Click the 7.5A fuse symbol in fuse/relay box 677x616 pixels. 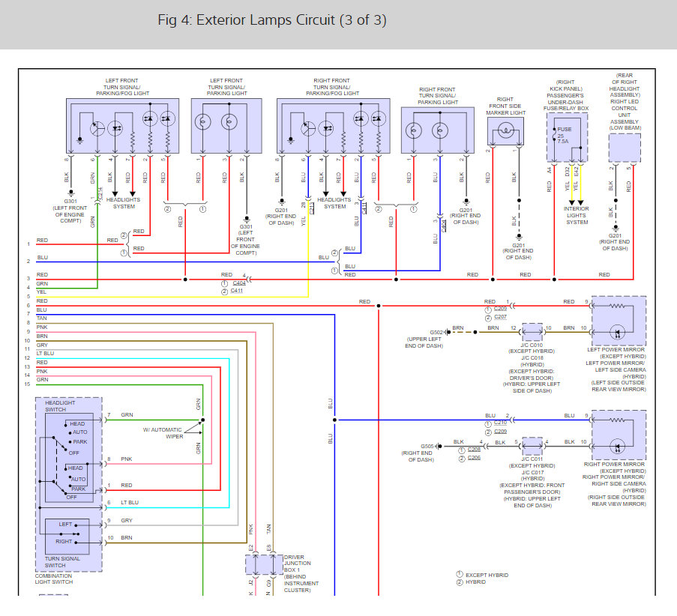(x=554, y=135)
